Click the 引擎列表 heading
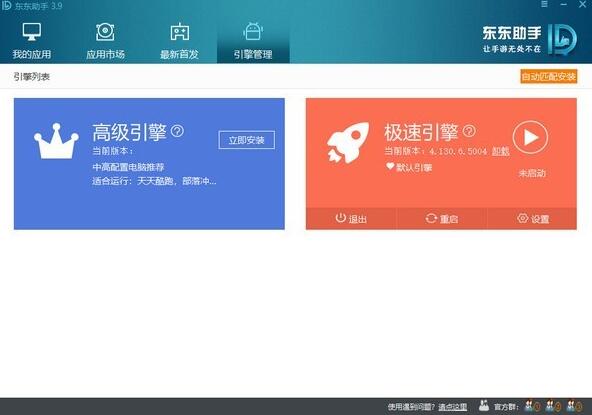Screen dimensions: 592x415 click(32, 77)
